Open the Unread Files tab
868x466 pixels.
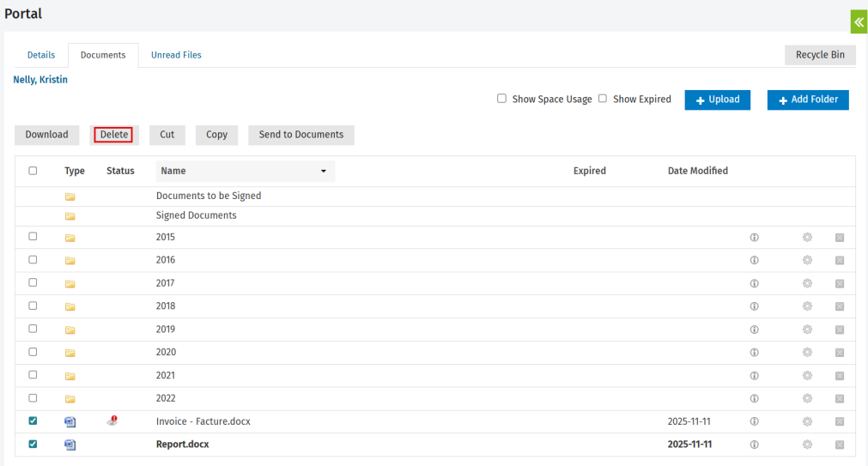pyautogui.click(x=176, y=55)
